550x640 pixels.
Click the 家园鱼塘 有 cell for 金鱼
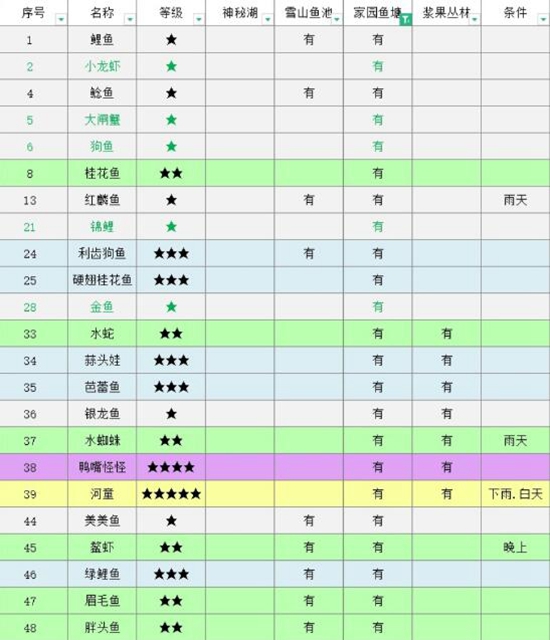click(x=378, y=307)
